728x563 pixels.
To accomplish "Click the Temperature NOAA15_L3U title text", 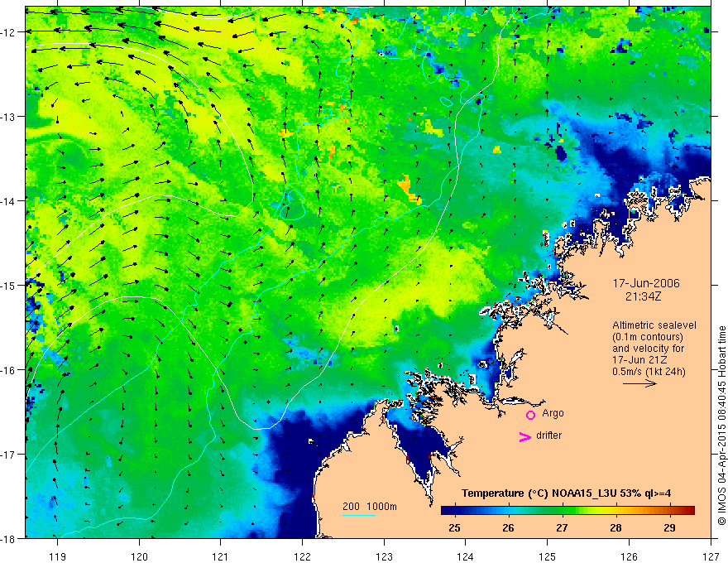I will (566, 493).
